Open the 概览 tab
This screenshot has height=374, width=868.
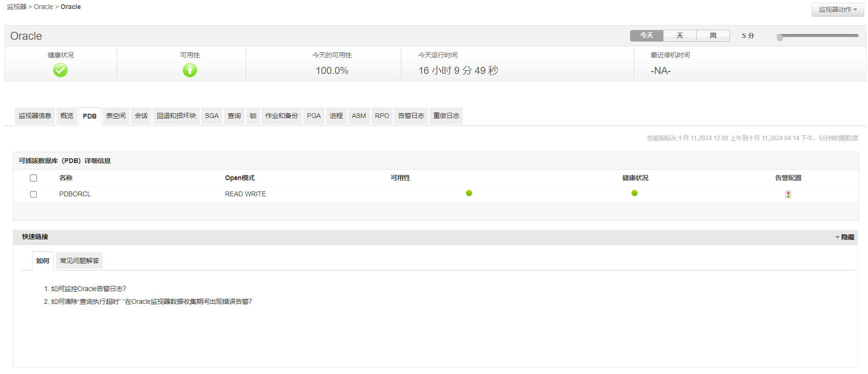pyautogui.click(x=67, y=116)
